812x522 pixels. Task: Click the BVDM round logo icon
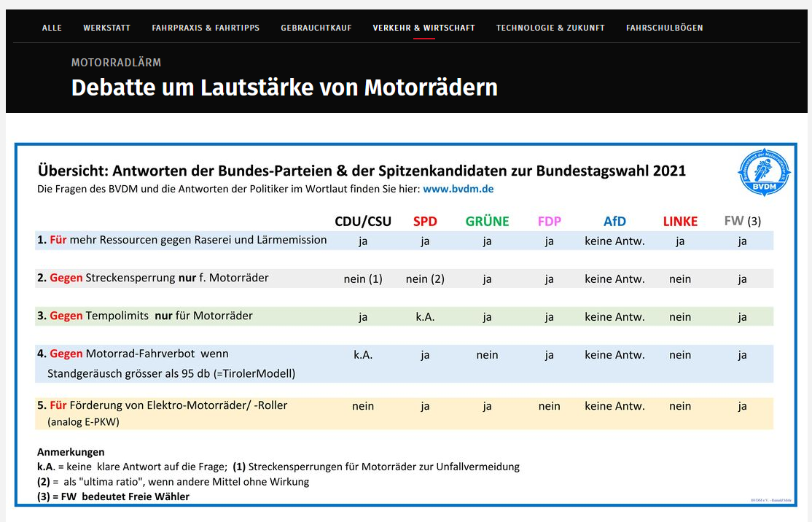(x=764, y=173)
